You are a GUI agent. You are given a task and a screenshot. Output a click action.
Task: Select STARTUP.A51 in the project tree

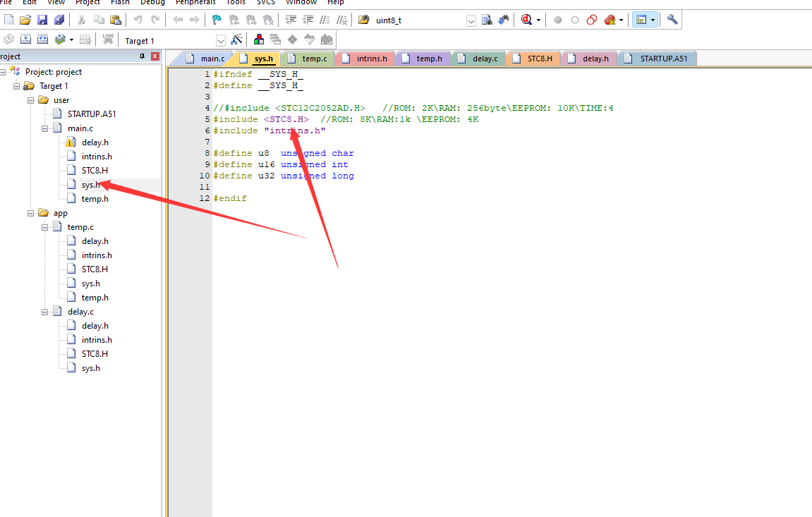point(92,114)
